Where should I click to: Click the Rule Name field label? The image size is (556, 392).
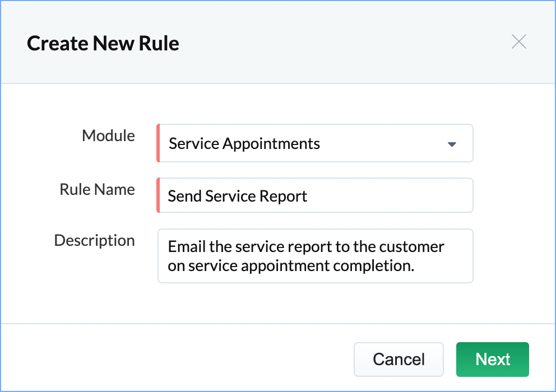[x=97, y=189]
